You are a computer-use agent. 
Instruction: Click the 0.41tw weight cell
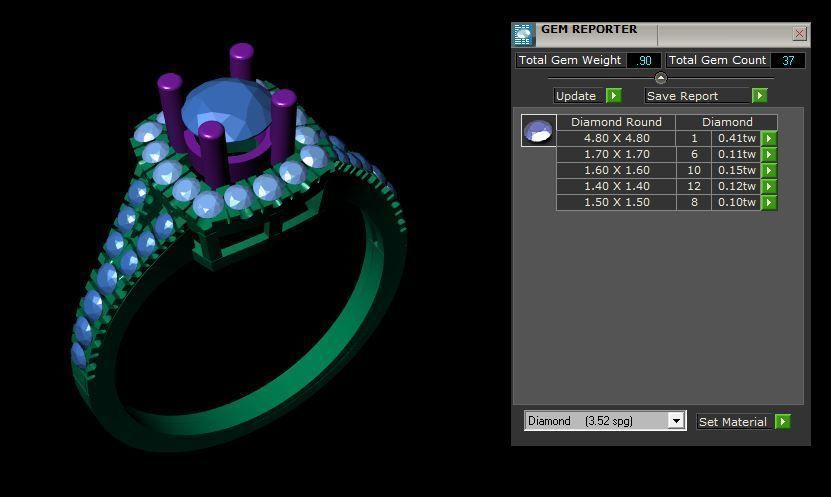click(737, 138)
